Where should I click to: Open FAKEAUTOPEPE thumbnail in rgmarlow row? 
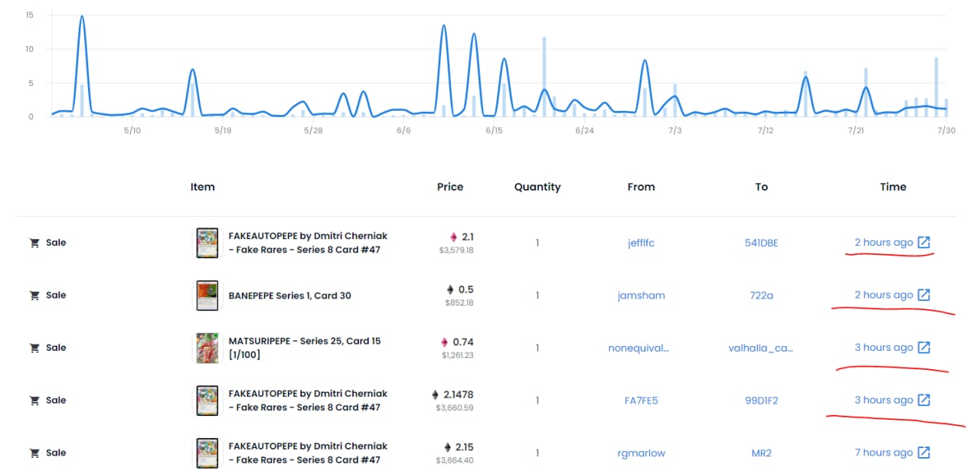(x=207, y=453)
